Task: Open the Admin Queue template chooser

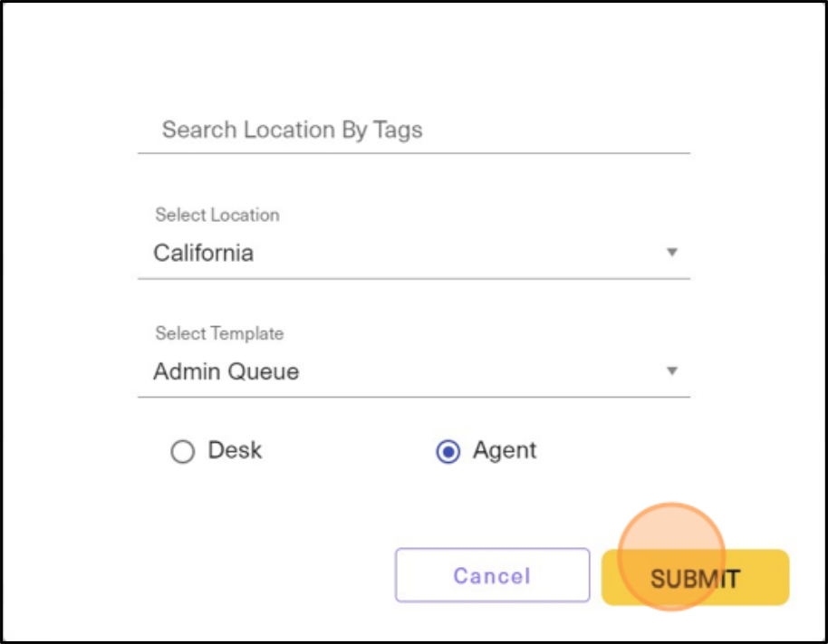Action: pos(413,370)
